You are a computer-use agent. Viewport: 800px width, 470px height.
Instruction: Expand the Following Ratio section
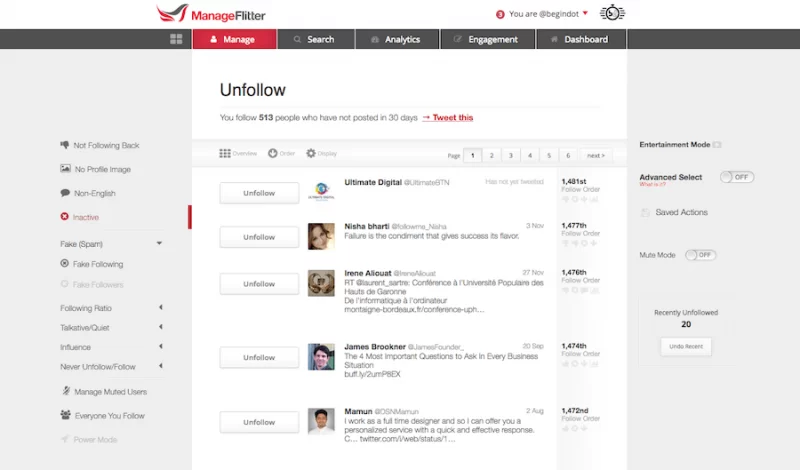pos(161,307)
